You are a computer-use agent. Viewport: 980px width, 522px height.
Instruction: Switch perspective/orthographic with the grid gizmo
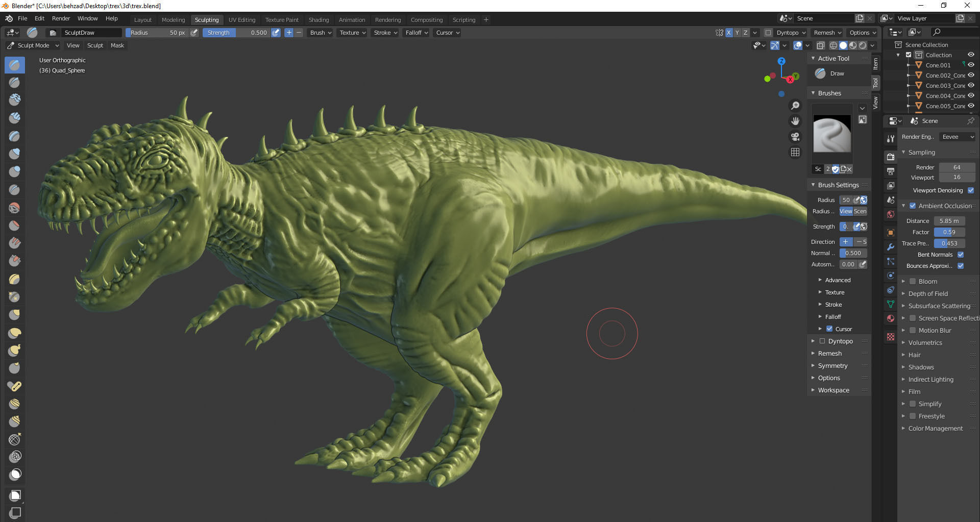point(795,152)
